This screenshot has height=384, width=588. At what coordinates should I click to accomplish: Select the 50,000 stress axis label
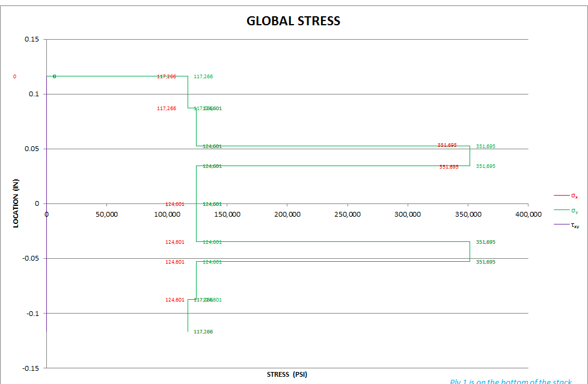click(106, 214)
